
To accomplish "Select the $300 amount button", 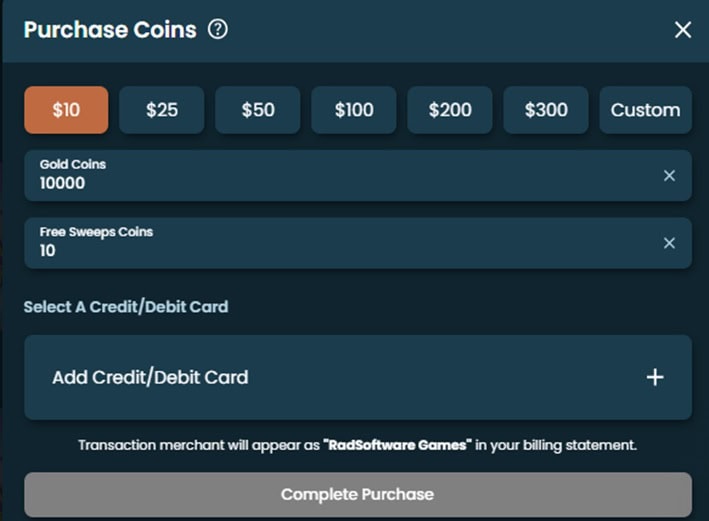I will pyautogui.click(x=546, y=110).
